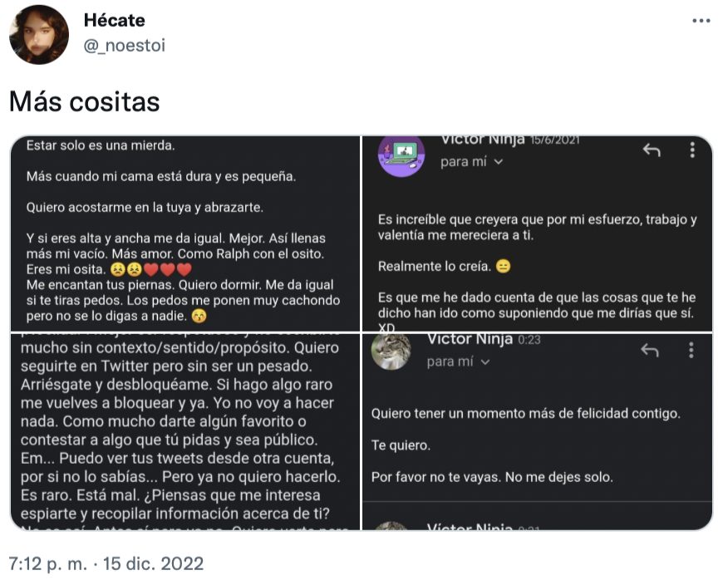The height and width of the screenshot is (585, 728).
Task: Open vertical dots menu in 0:23 email
Action: pyautogui.click(x=691, y=351)
